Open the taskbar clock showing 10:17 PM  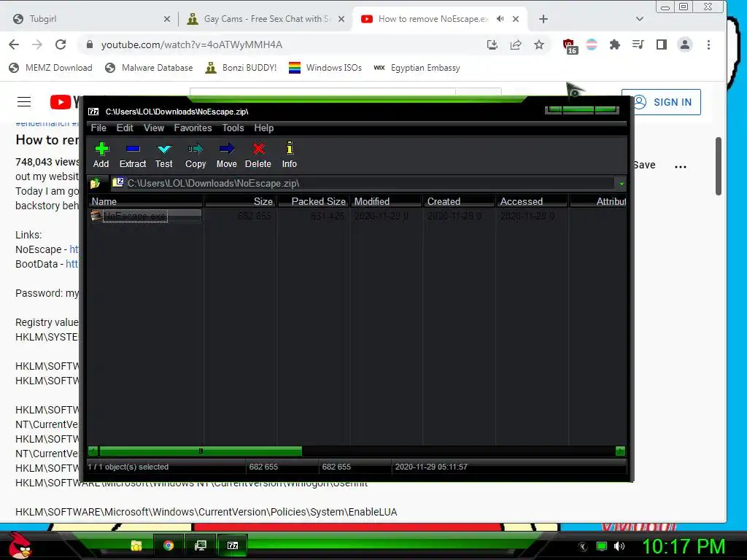684,546
